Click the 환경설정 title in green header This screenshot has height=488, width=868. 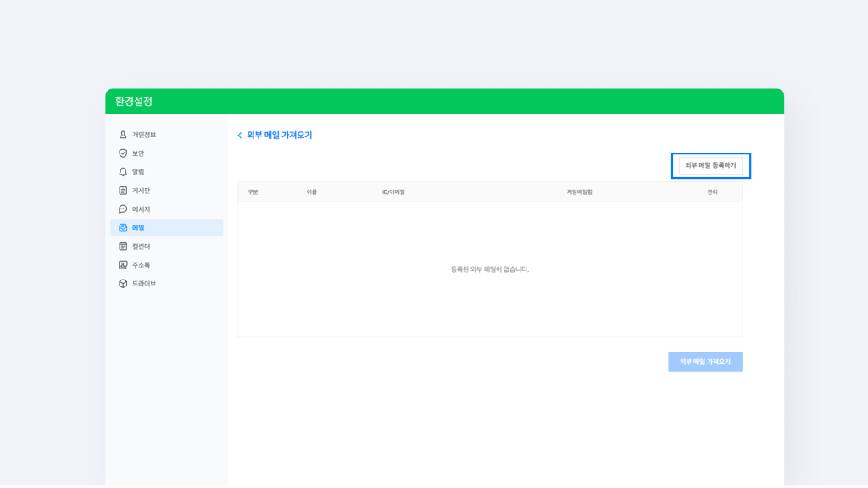[134, 102]
